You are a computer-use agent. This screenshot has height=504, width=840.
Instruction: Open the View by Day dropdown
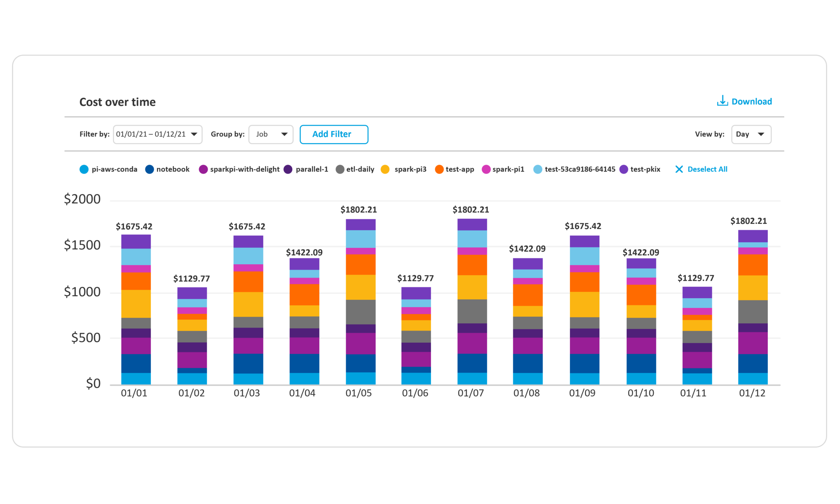point(751,134)
